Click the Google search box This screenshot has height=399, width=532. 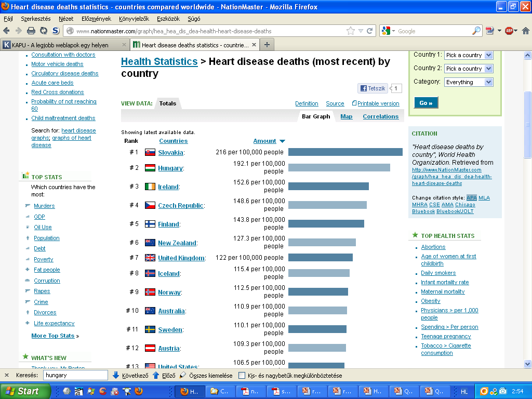coord(434,31)
